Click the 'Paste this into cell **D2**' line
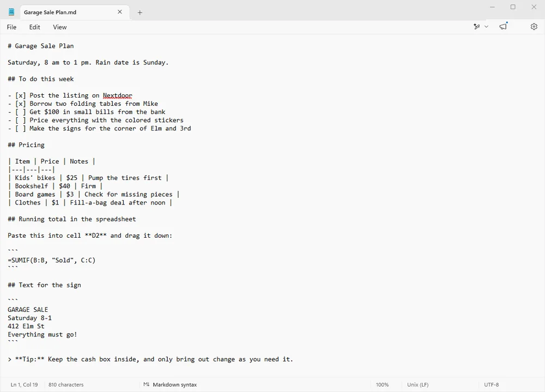 click(90, 236)
